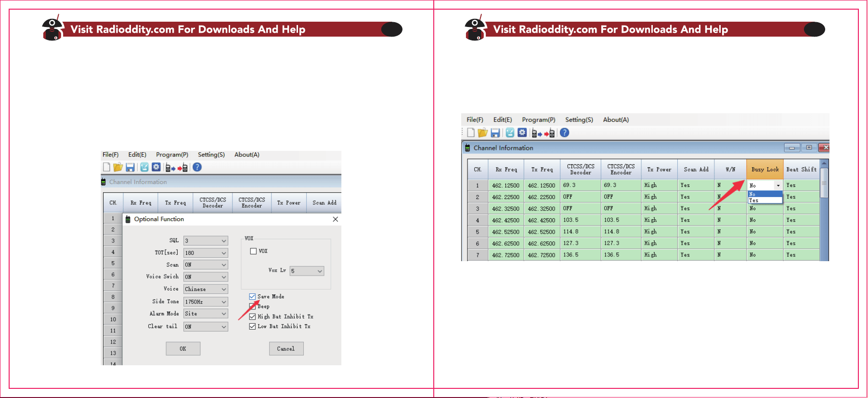The image size is (868, 398).
Task: Open the Vox Lv dropdown showing 5
Action: tap(307, 271)
